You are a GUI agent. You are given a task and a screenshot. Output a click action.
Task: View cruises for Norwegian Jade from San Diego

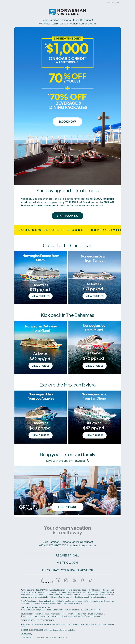(94, 435)
